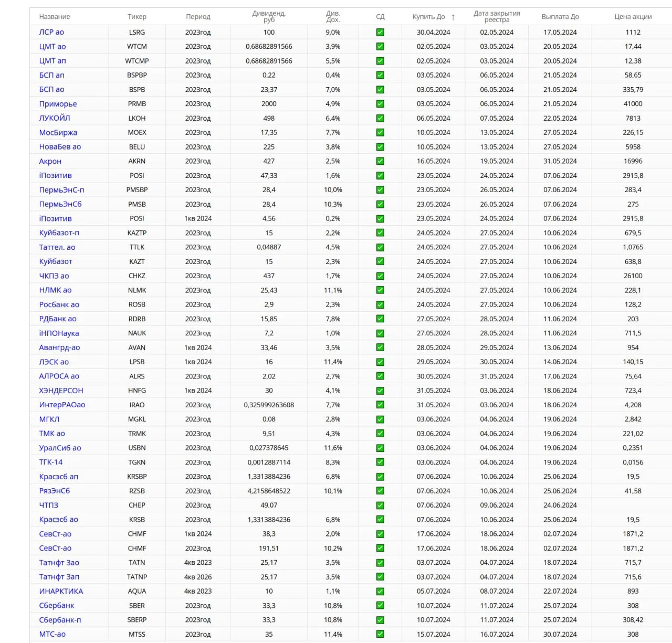Image resolution: width=672 pixels, height=643 pixels.
Task: Follow the Куйбазот-п link
Action: pyautogui.click(x=59, y=233)
